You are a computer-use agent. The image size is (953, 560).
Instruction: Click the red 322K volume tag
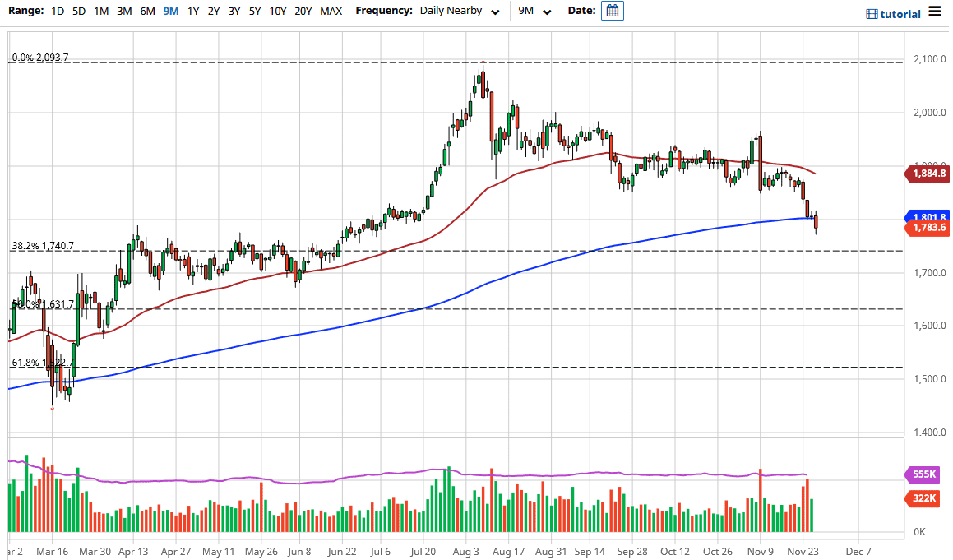point(926,498)
